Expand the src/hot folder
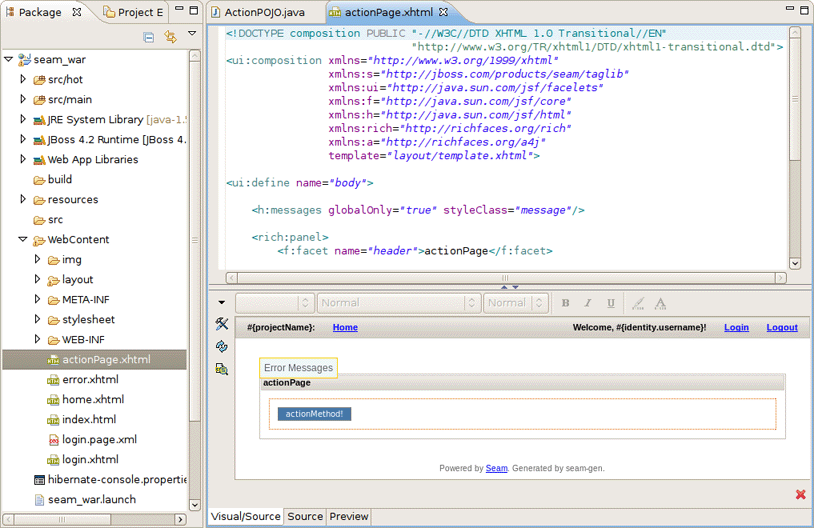814x528 pixels. (23, 79)
